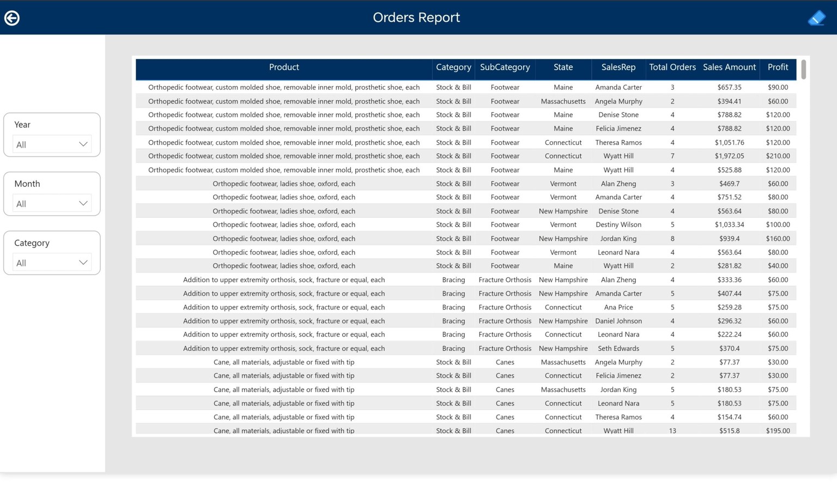Clear filters with the eraser icon

tap(816, 18)
